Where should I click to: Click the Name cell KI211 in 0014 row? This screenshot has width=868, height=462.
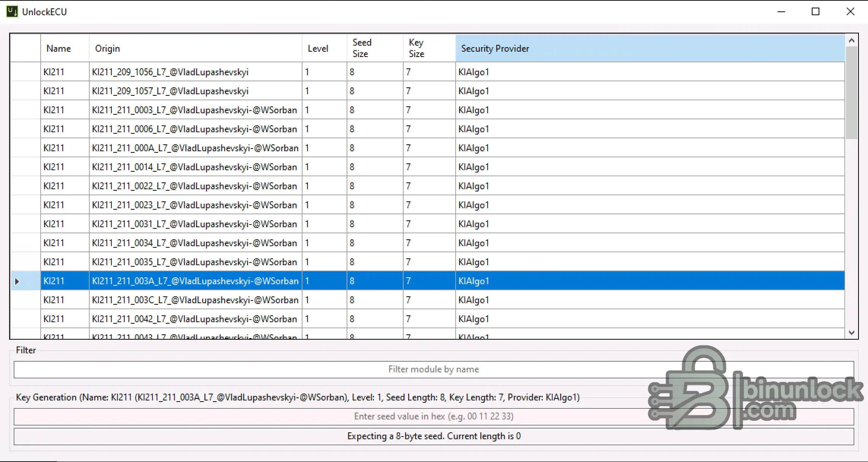(x=65, y=167)
